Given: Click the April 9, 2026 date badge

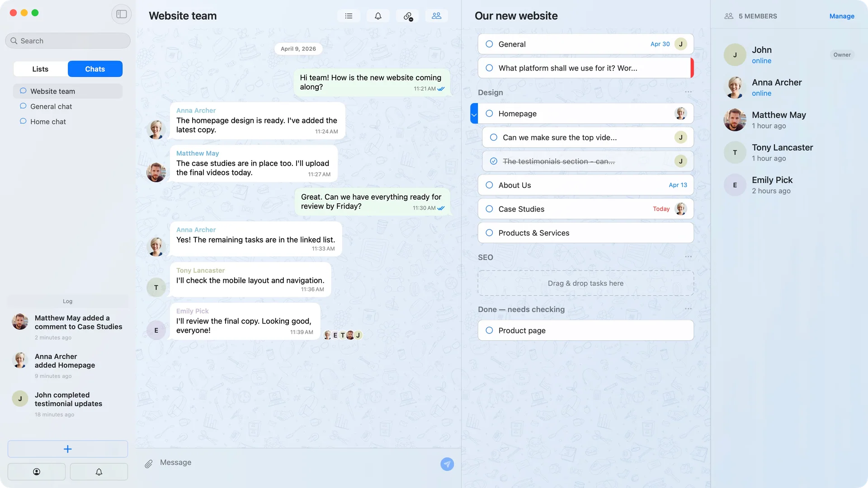Looking at the screenshot, I should pyautogui.click(x=298, y=49).
